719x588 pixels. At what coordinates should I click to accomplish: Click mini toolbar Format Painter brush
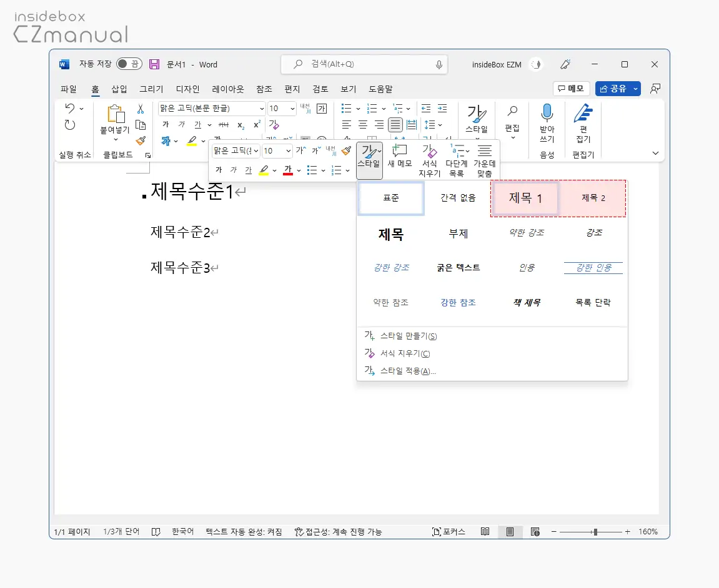346,150
